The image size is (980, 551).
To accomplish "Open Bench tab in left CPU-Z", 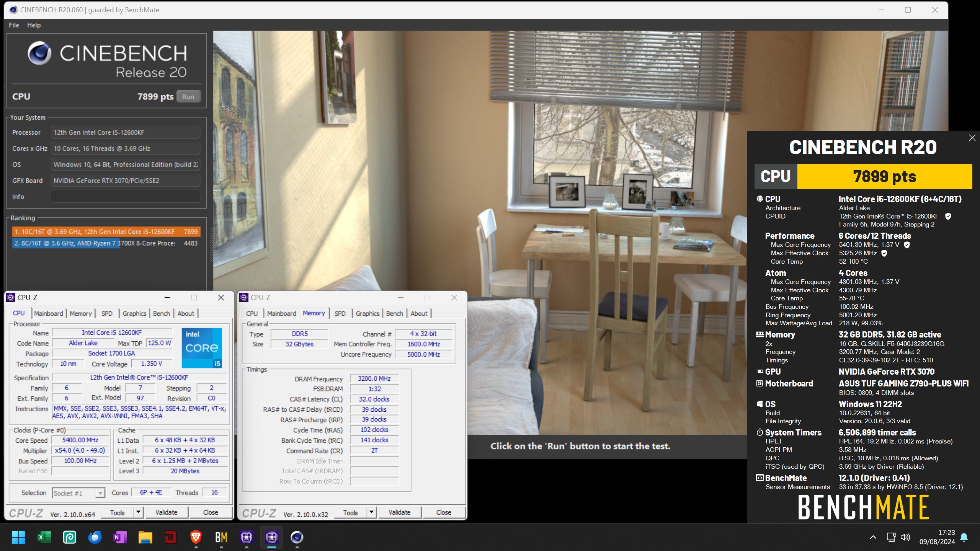I will [x=162, y=313].
